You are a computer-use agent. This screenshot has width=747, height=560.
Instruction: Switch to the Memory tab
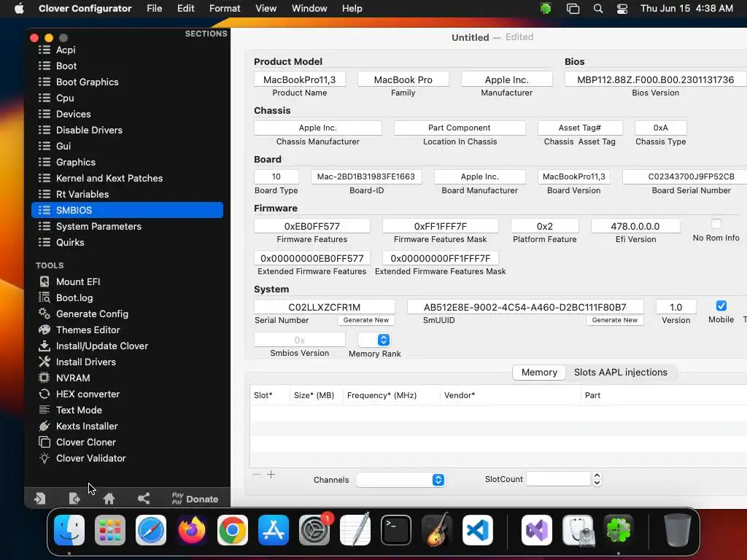[x=539, y=373]
